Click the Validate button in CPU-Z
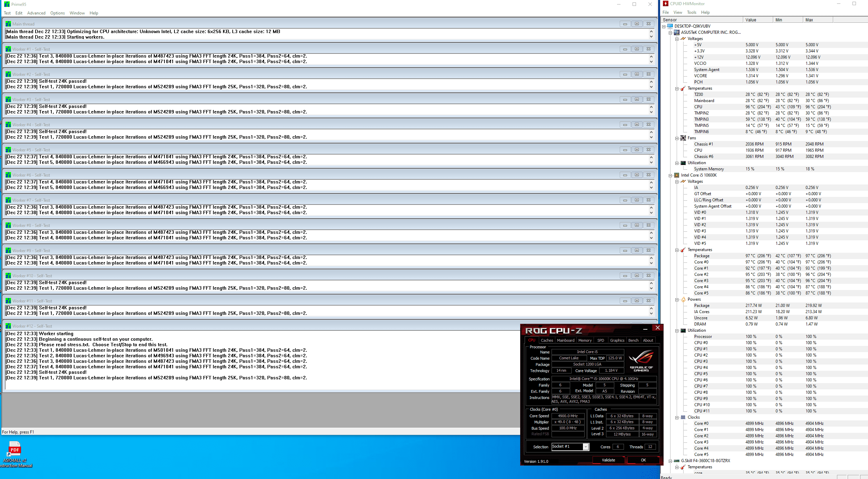 tap(608, 460)
